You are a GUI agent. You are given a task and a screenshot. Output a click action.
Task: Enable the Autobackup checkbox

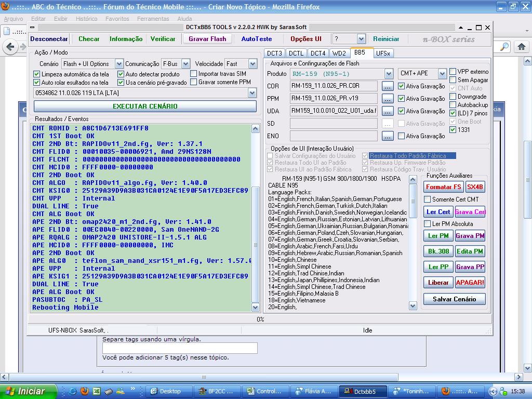click(453, 105)
